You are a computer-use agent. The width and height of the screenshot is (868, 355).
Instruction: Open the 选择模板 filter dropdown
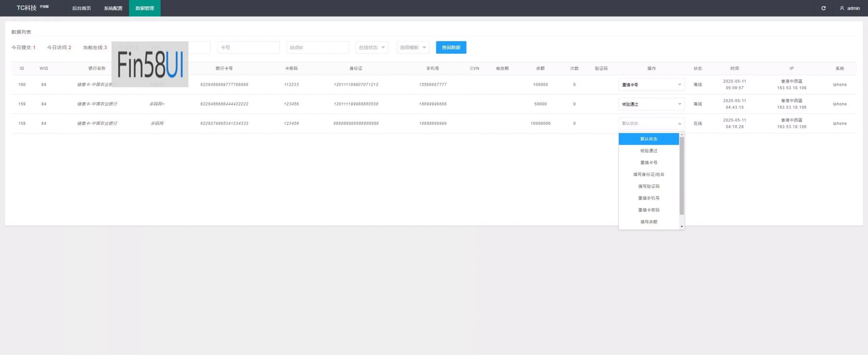(413, 47)
